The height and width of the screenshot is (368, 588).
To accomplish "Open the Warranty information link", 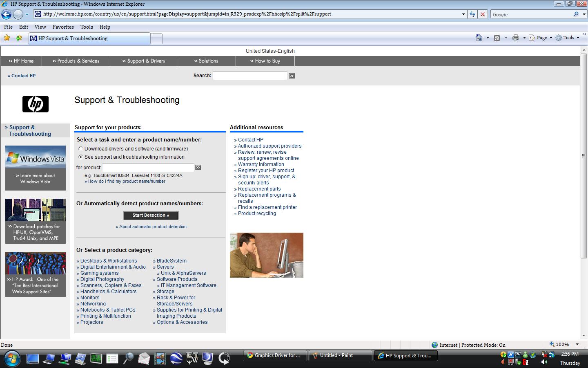I will click(261, 164).
